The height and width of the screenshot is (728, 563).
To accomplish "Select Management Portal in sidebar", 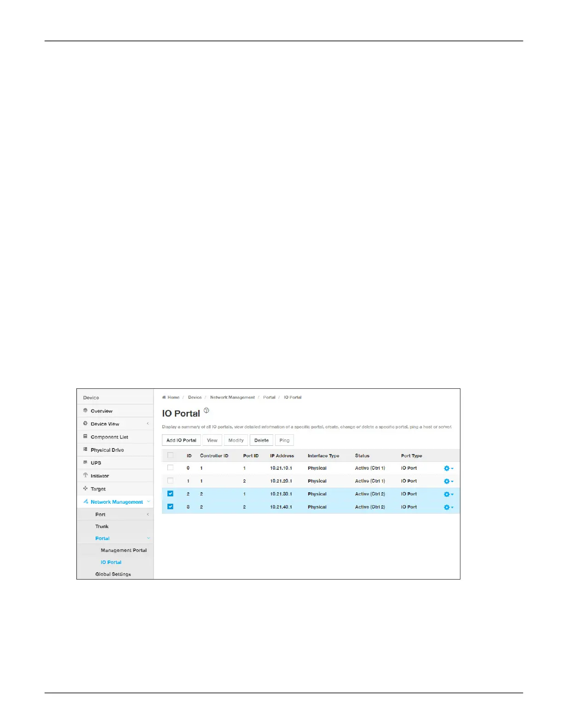I will click(123, 550).
